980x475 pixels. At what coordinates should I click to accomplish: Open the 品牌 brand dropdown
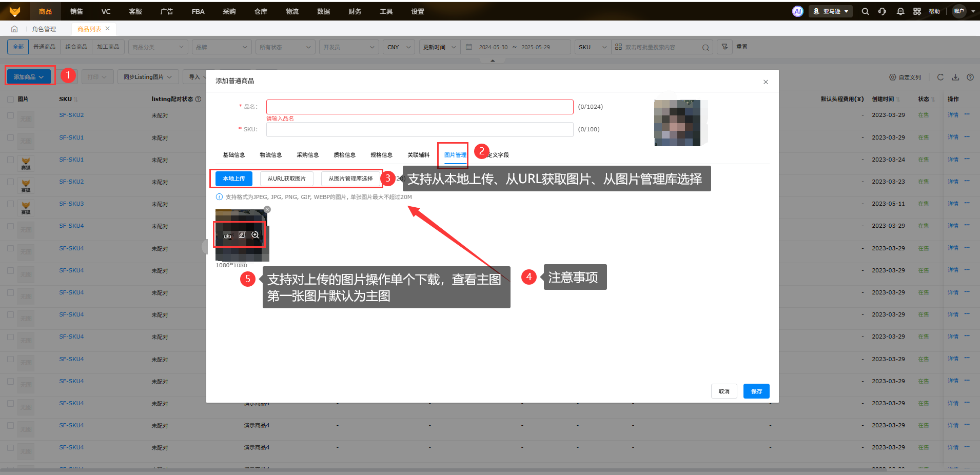[x=222, y=47]
